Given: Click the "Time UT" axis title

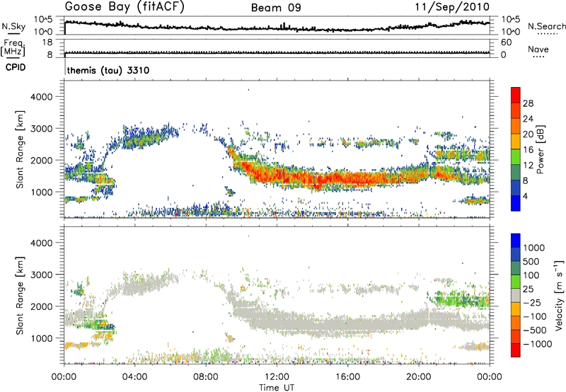Looking at the screenshot, I should (277, 388).
